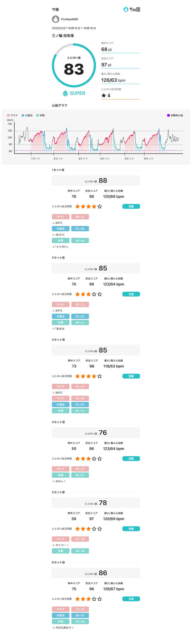Click the self-rating star icon beside 4
This screenshot has height=644, width=192.
[x=103, y=96]
